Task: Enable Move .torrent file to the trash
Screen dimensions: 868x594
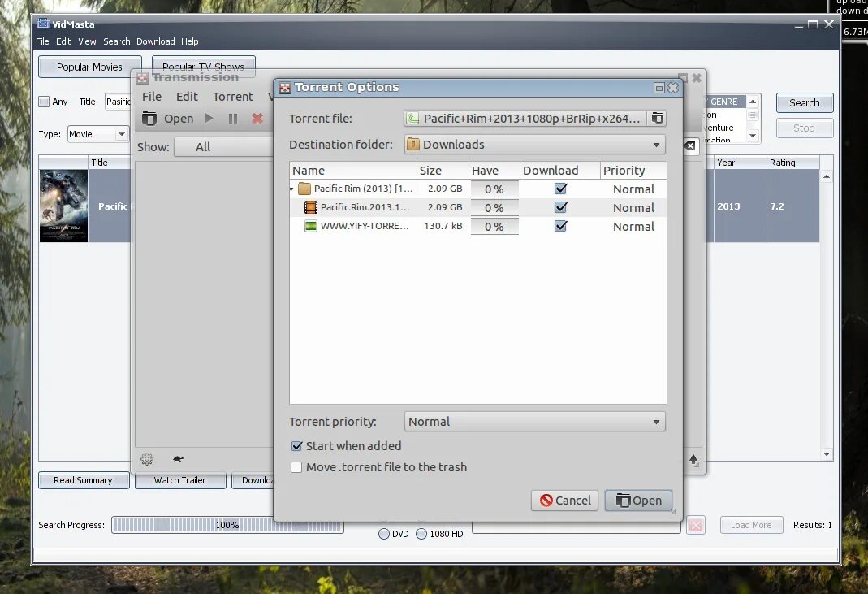Action: [296, 467]
